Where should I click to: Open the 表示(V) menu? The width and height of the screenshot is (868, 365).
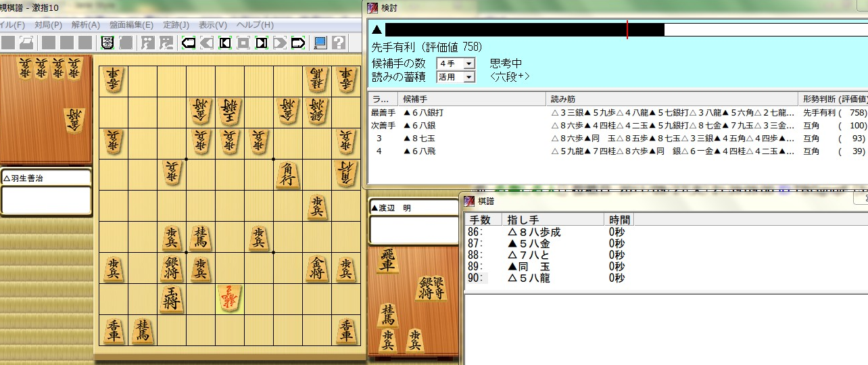point(213,25)
